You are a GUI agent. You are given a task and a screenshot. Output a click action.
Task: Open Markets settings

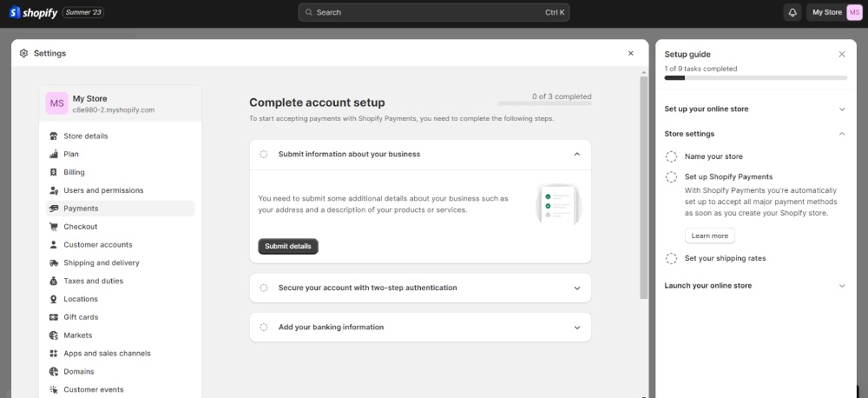pyautogui.click(x=120, y=335)
